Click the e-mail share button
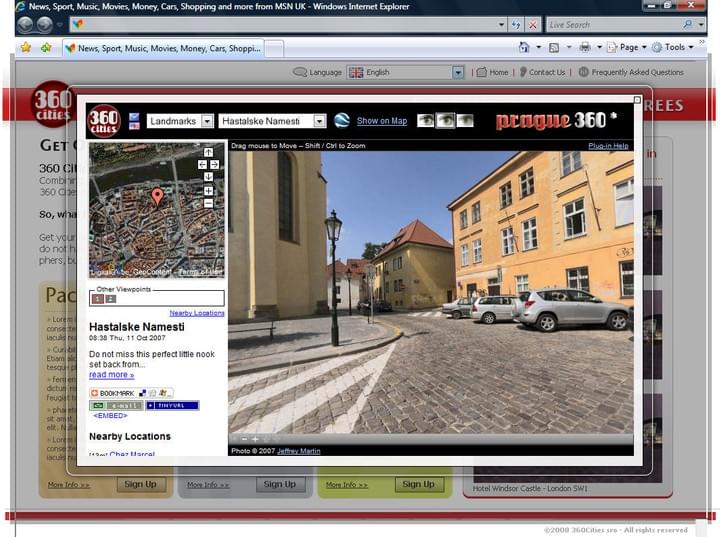 pyautogui.click(x=116, y=406)
